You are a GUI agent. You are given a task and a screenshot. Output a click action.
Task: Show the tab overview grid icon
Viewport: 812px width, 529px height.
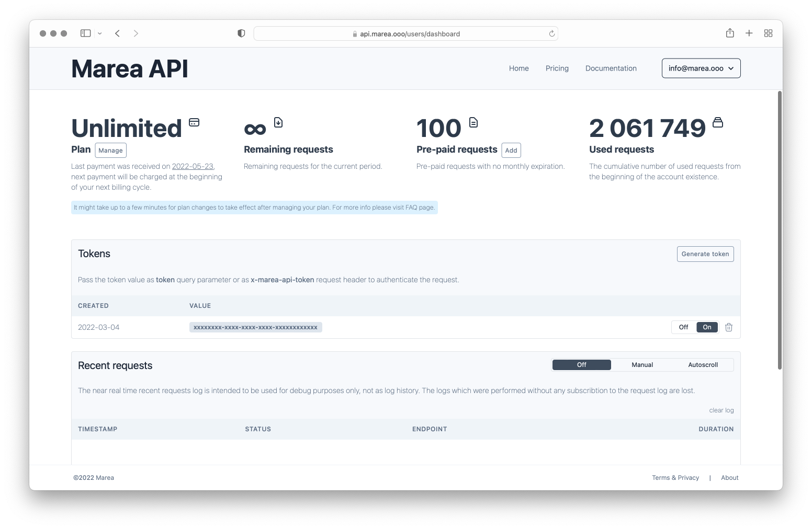[768, 33]
